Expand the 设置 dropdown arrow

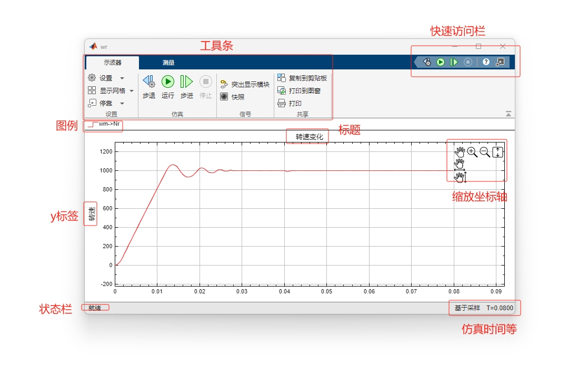[x=122, y=78]
